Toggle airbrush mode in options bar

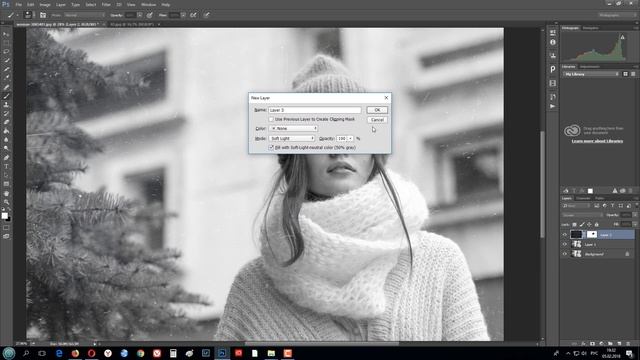click(x=193, y=15)
